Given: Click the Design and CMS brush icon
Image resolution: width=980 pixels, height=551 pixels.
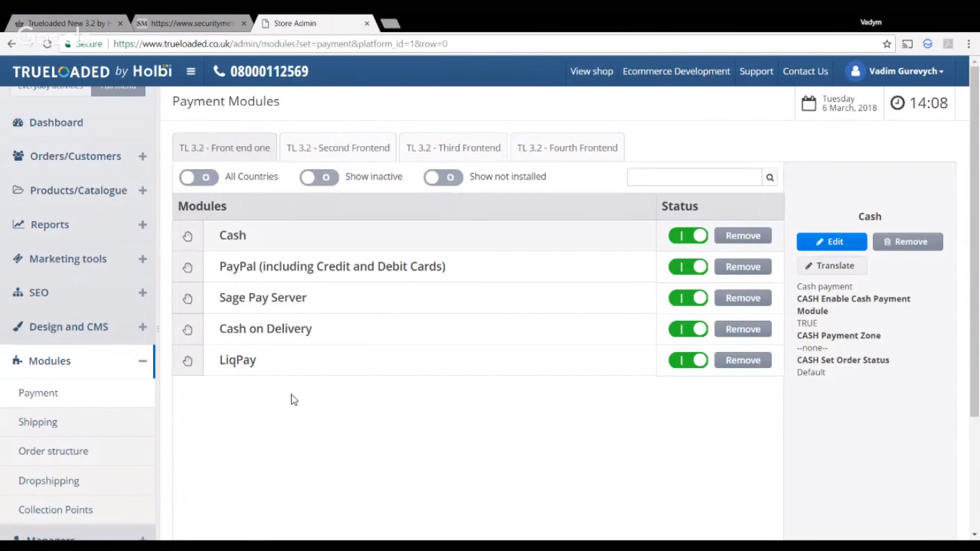Looking at the screenshot, I should point(18,326).
